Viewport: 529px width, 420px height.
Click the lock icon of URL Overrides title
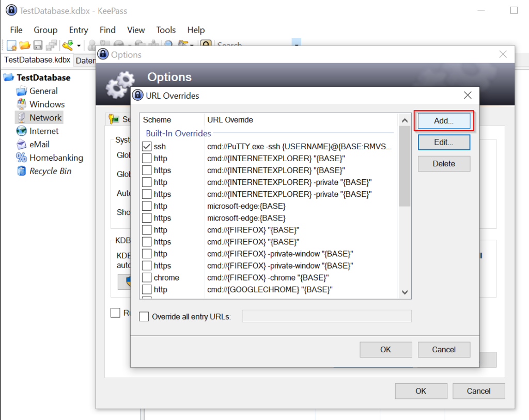(x=137, y=95)
